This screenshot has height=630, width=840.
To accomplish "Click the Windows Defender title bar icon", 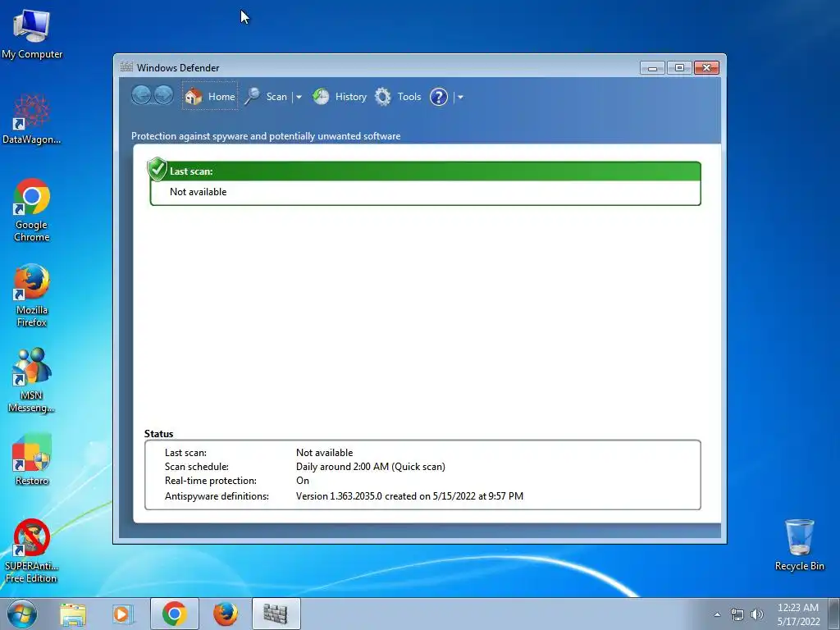I will point(126,67).
